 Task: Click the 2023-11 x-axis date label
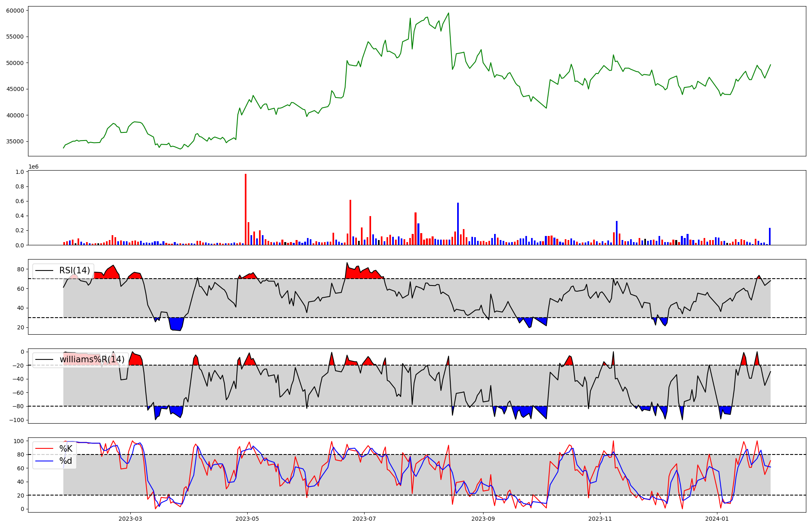pyautogui.click(x=600, y=519)
